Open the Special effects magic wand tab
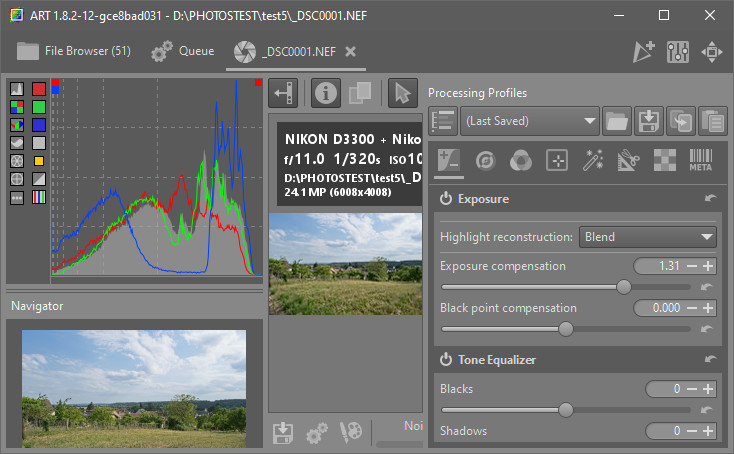 tap(592, 160)
